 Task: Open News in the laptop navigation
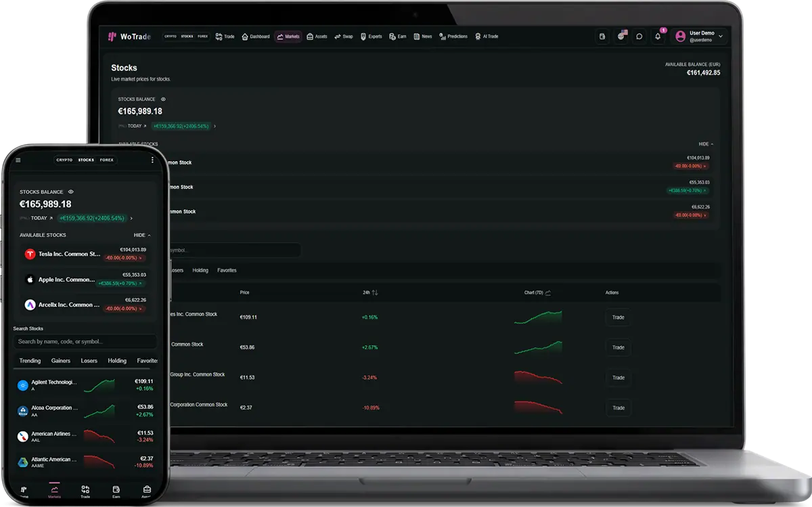point(423,37)
